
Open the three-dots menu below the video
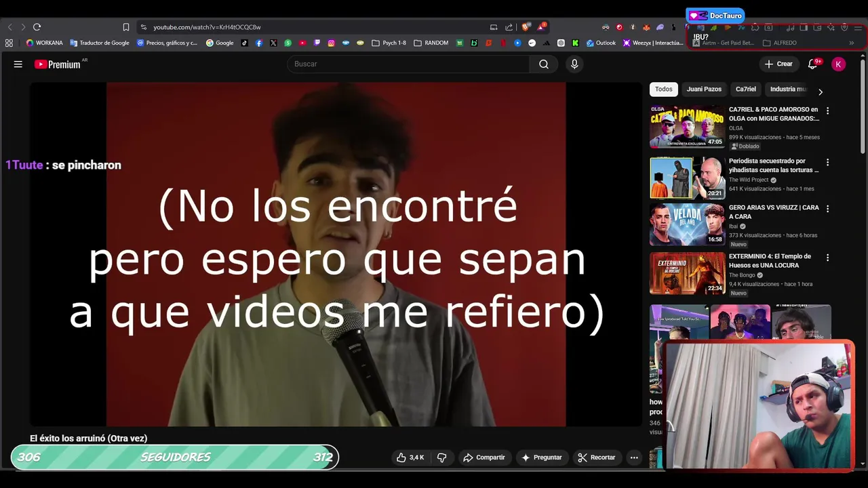tap(634, 457)
